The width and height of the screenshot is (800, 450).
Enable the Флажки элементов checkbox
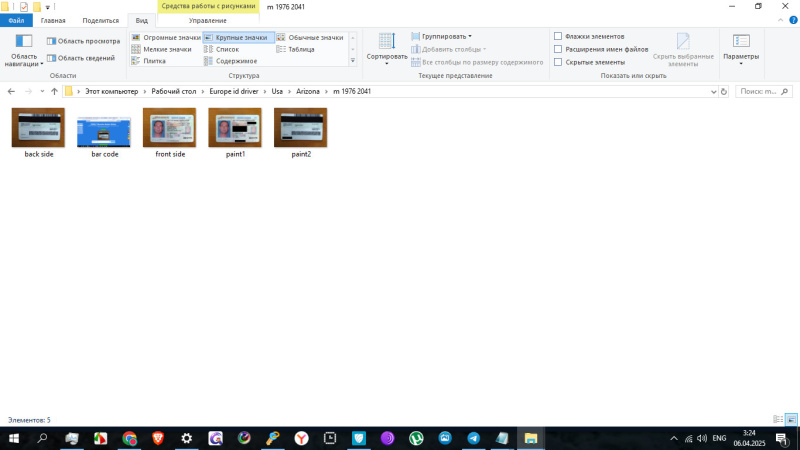pyautogui.click(x=558, y=36)
